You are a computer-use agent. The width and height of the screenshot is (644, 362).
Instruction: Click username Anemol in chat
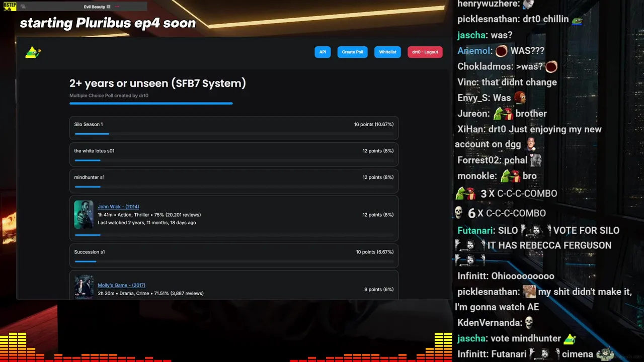click(473, 51)
